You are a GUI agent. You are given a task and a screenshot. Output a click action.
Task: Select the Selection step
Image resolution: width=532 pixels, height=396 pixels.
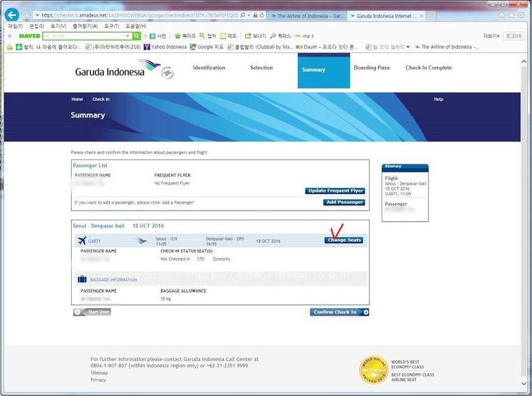[x=262, y=68]
